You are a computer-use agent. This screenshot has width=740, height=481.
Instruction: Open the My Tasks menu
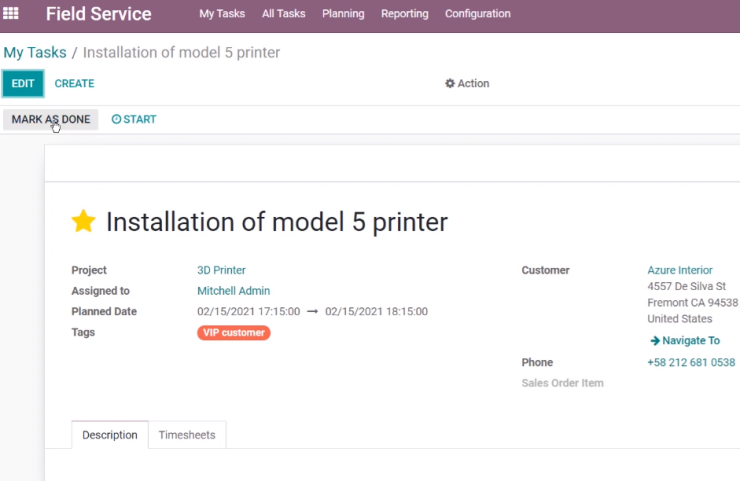pos(222,14)
